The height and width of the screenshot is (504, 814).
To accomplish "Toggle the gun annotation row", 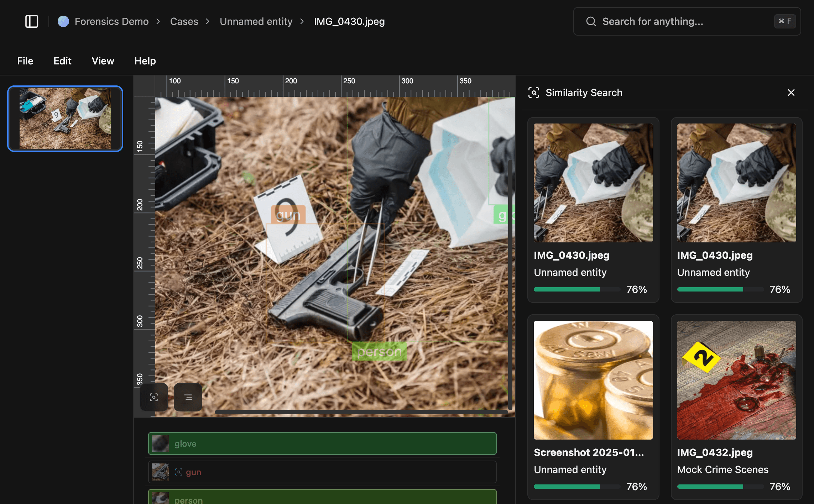I will [x=322, y=472].
